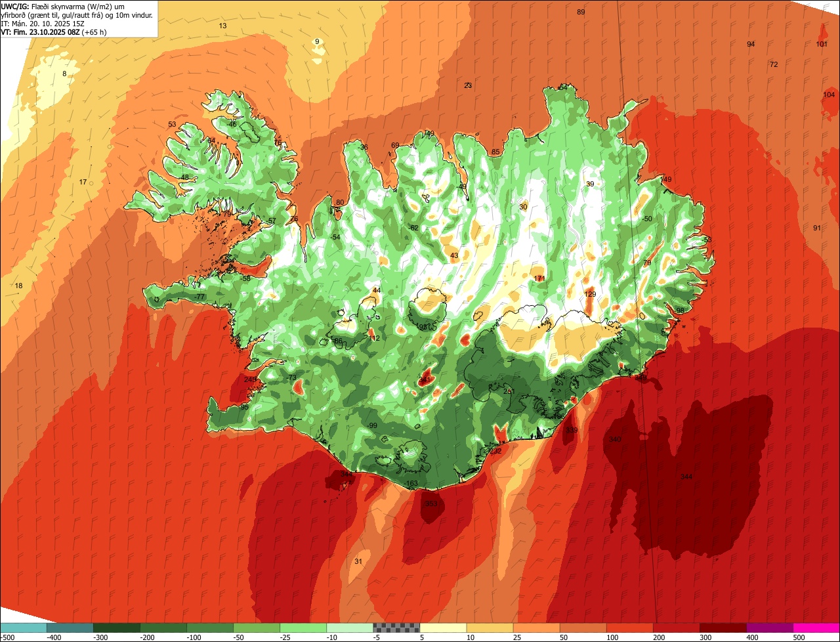Image resolution: width=840 pixels, height=642 pixels.
Task: Click the value 13 over the sea
Action: [222, 26]
